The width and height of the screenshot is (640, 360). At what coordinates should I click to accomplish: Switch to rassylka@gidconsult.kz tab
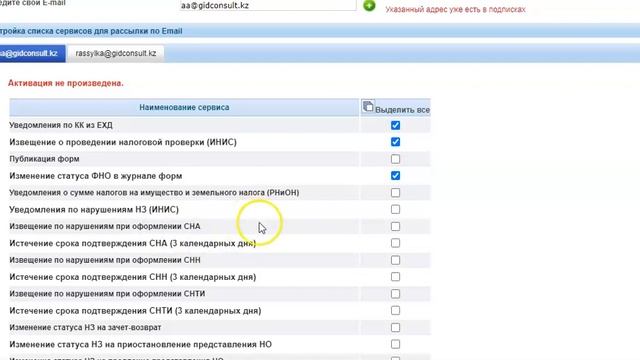[x=116, y=53]
